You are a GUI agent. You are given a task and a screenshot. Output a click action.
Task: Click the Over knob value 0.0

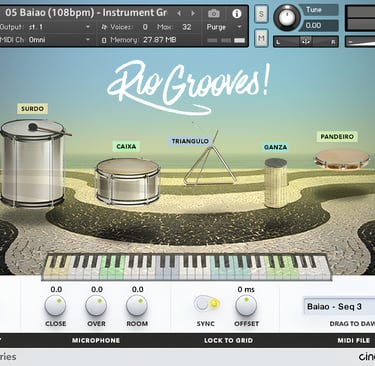click(x=97, y=289)
